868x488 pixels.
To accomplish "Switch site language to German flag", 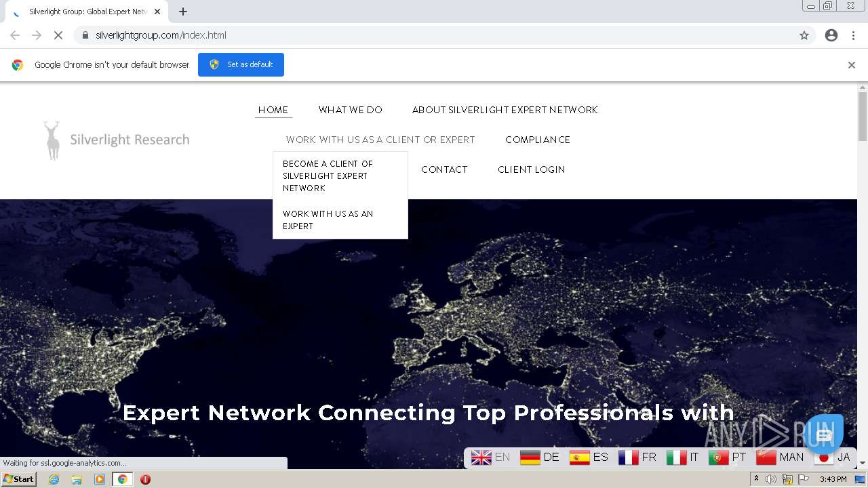I will pos(530,457).
